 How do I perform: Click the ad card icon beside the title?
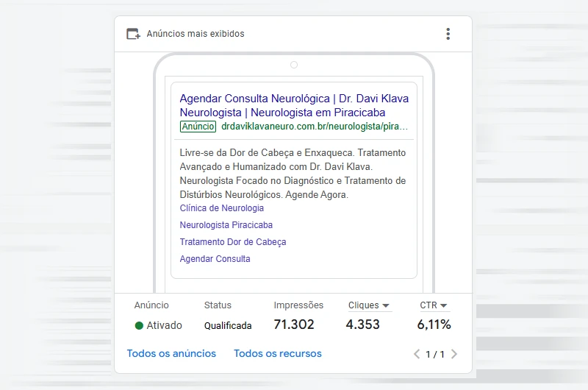pos(133,34)
